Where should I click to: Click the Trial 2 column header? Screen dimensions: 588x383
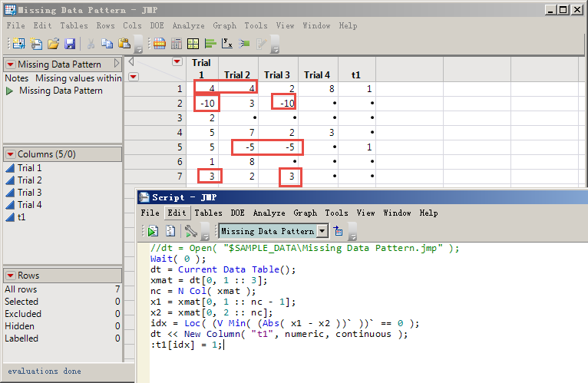coord(237,75)
